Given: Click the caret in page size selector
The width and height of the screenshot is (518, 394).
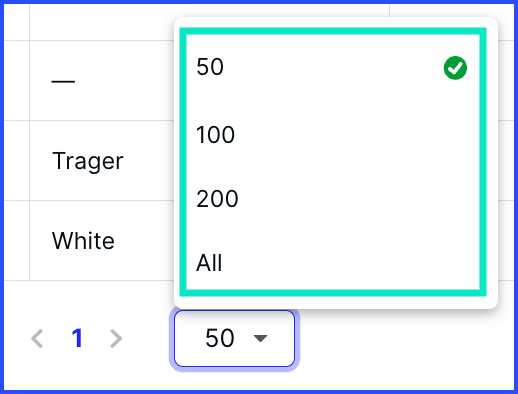Looking at the screenshot, I should point(260,339).
